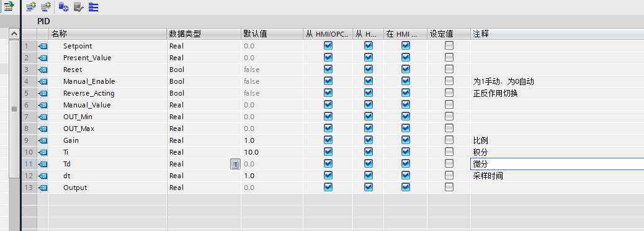Click the tag icon of the Manual_Enable row
Viewport: 644px width, 231px height.
[x=43, y=81]
